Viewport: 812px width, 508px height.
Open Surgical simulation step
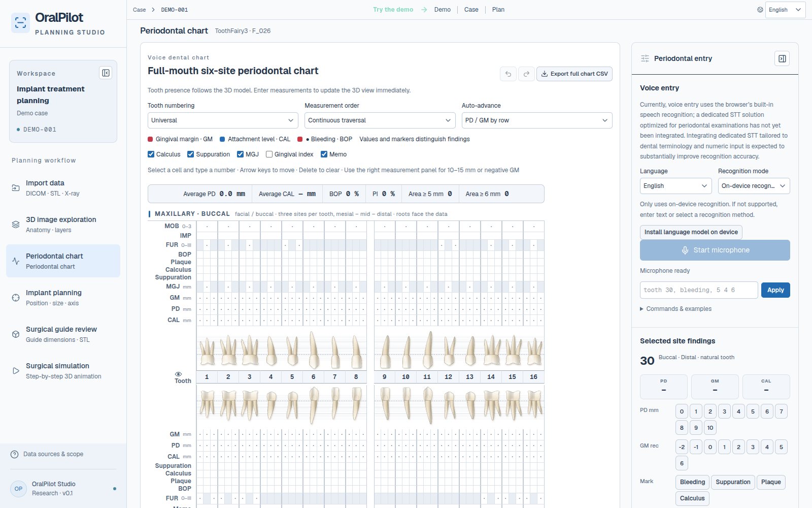point(63,370)
